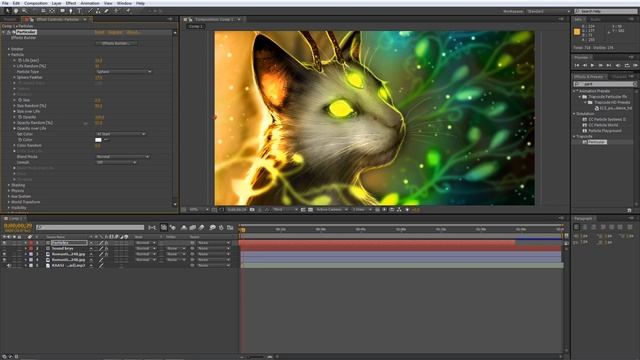640x360 pixels.
Task: Select the Selection arrow tool
Action: coord(8,11)
